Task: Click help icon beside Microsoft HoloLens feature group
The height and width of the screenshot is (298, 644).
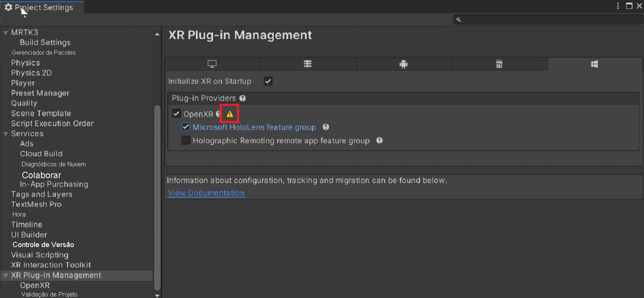Action: 326,127
